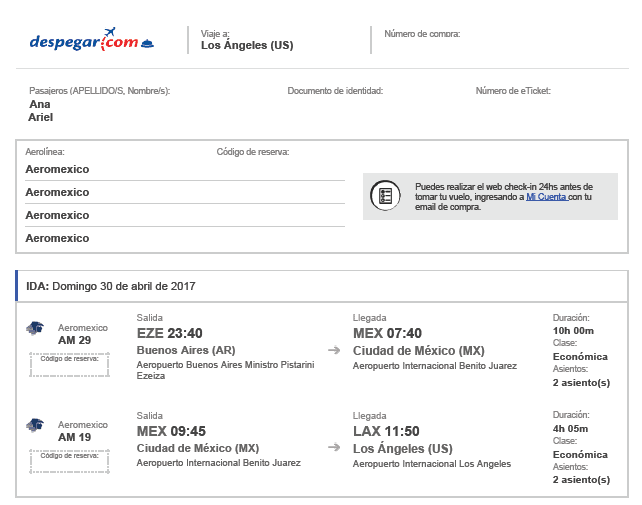Click the Los Ángeles (US) destination title
Viewport: 642px width, 505px height.
(247, 45)
